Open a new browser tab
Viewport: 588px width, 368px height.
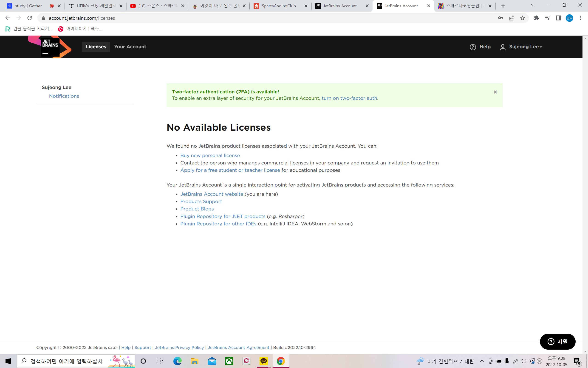[503, 6]
